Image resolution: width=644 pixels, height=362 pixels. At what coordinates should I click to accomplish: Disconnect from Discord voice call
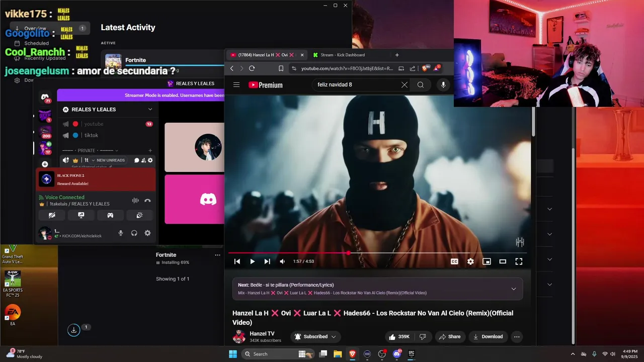click(147, 200)
